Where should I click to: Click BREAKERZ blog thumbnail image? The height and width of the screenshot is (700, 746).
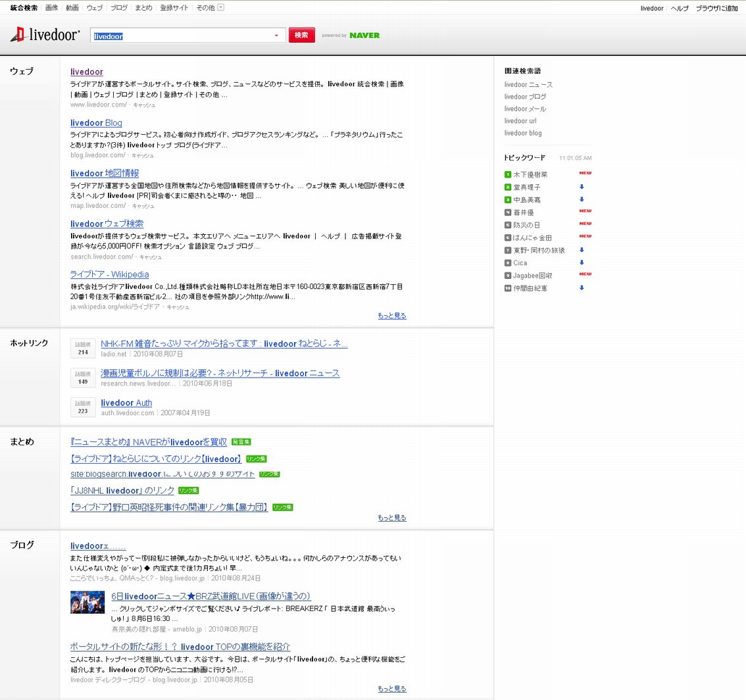[x=87, y=603]
